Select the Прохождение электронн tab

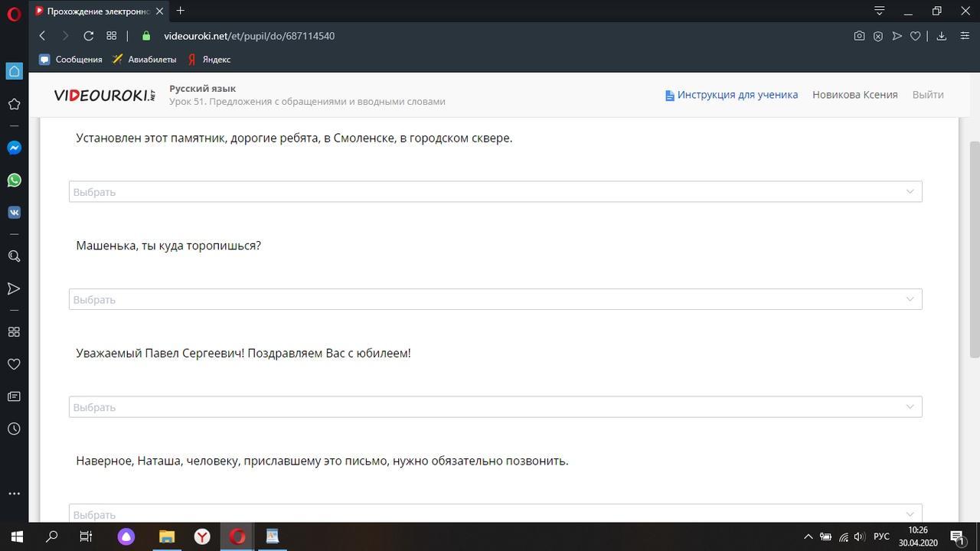(x=99, y=11)
